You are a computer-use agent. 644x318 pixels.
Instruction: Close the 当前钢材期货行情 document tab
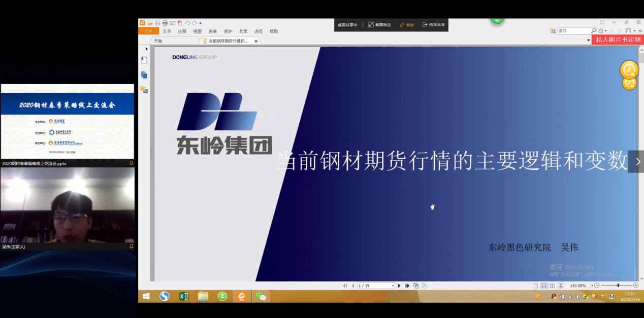[x=256, y=41]
